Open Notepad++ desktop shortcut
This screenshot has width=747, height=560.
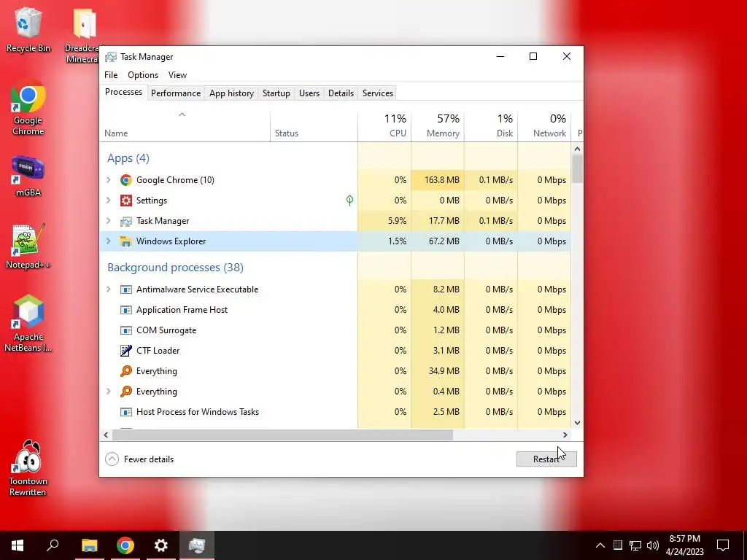click(28, 246)
